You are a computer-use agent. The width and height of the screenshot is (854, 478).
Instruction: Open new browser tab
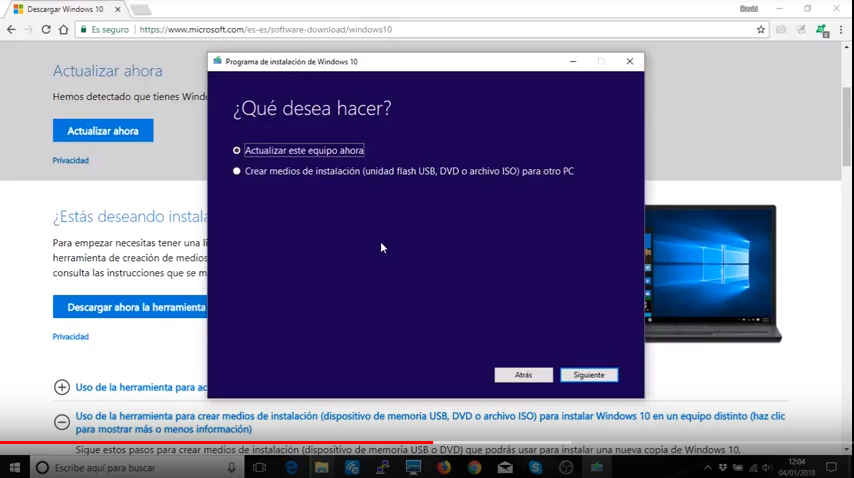click(140, 9)
